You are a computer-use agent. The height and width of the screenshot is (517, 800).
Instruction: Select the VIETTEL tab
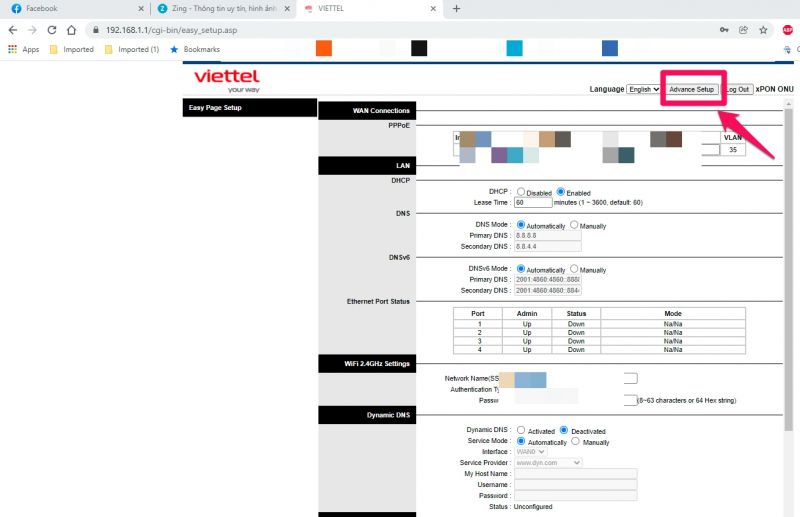(370, 9)
